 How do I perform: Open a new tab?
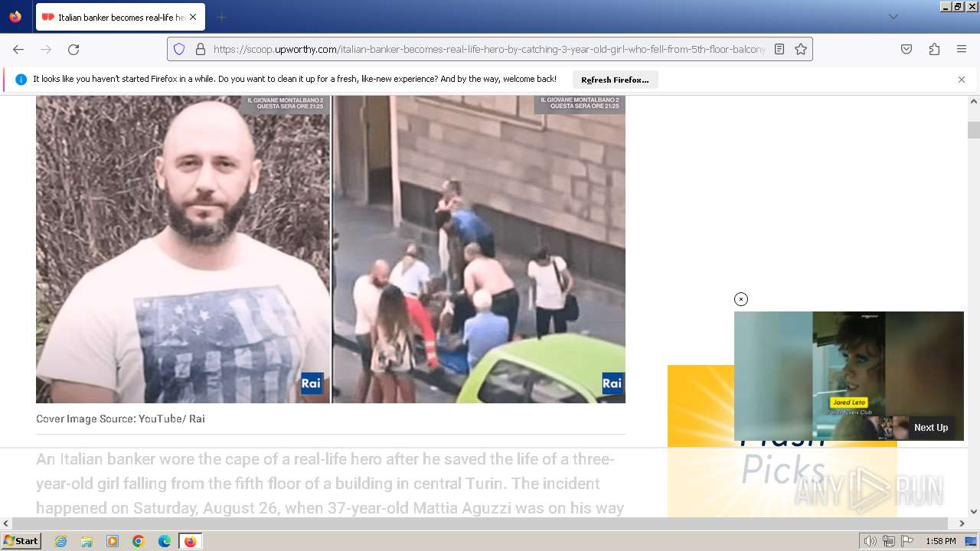[221, 17]
